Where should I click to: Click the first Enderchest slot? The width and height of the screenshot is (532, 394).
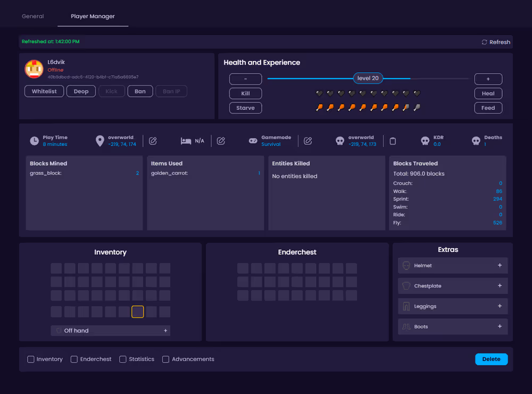(x=243, y=268)
